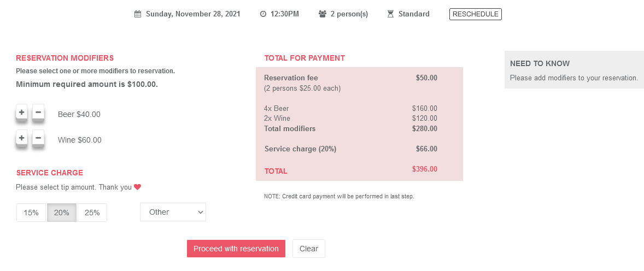Image resolution: width=644 pixels, height=271 pixels.
Task: Decrease Beer quantity with minus button
Action: click(x=38, y=112)
